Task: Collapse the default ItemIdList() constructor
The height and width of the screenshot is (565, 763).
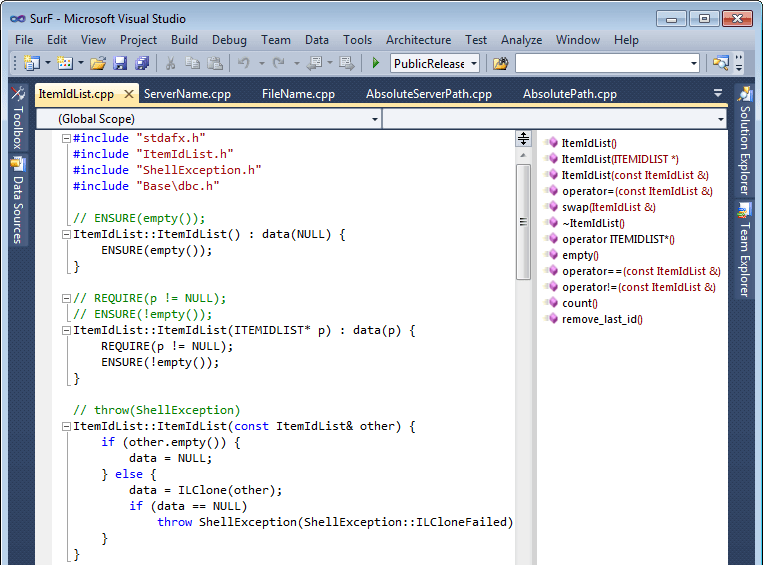Action: coord(66,235)
